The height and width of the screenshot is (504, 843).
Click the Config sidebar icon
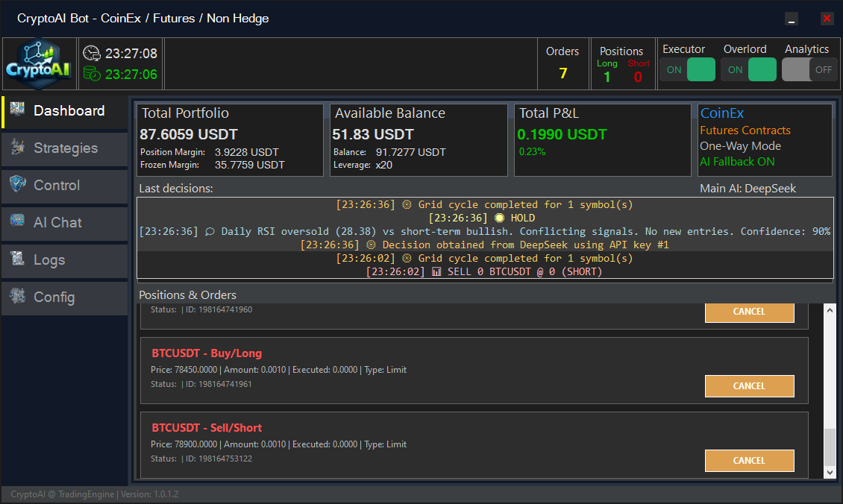coord(18,297)
